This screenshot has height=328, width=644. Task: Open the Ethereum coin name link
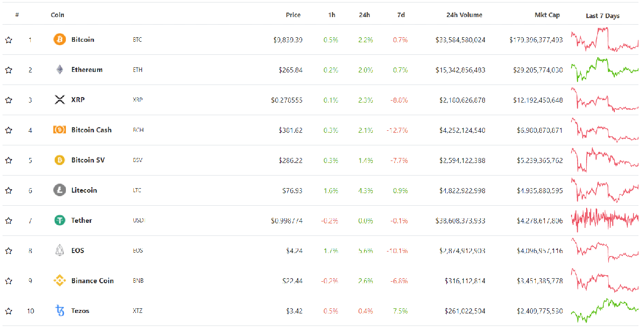point(87,69)
